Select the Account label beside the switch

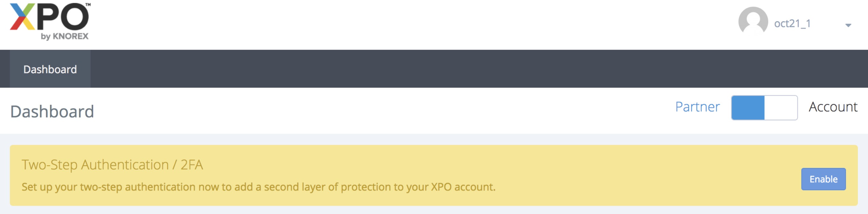click(x=833, y=107)
